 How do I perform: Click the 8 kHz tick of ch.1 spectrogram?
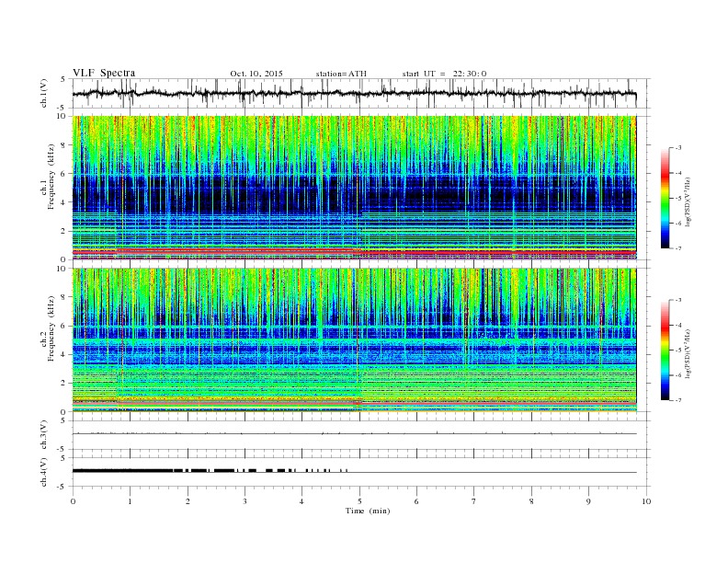pyautogui.click(x=64, y=145)
